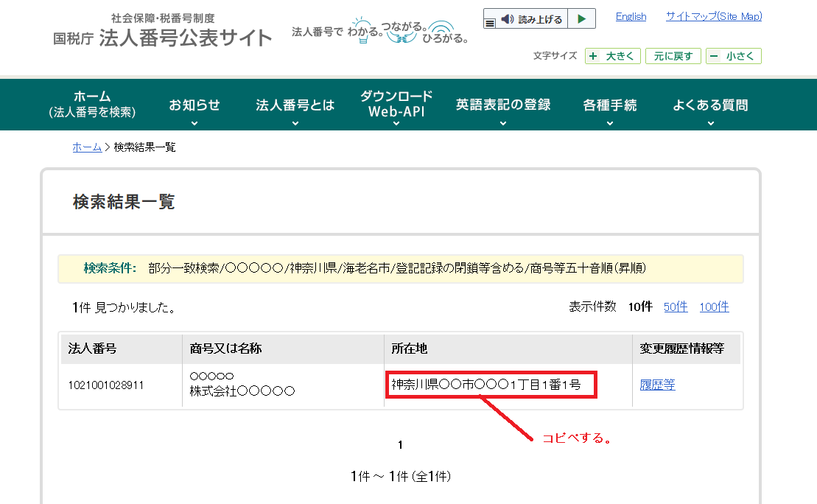Open the English page link

pyautogui.click(x=631, y=16)
